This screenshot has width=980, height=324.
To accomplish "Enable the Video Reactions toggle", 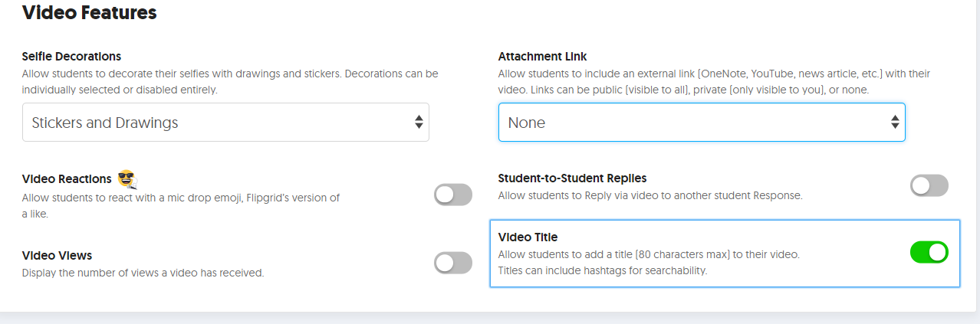I will pyautogui.click(x=453, y=195).
